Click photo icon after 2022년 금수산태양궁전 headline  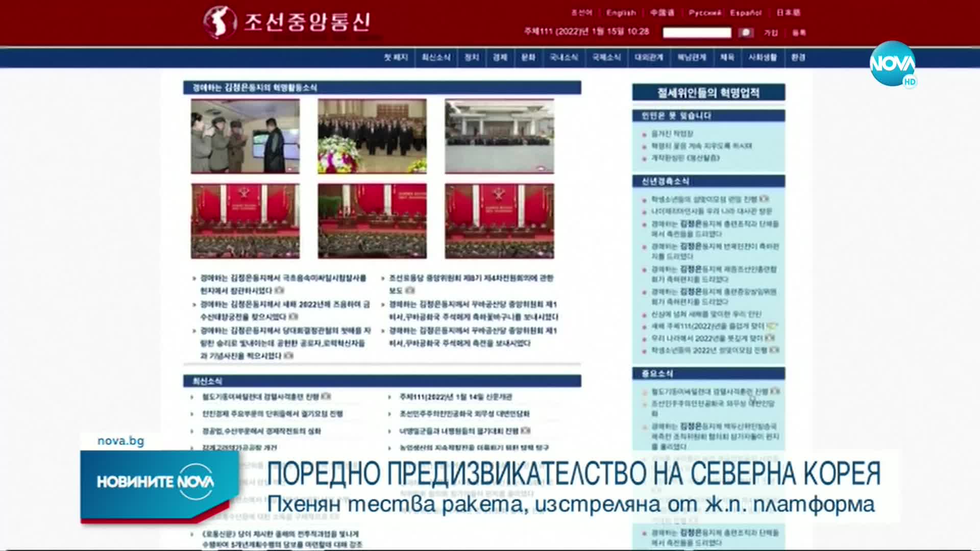pos(293,317)
